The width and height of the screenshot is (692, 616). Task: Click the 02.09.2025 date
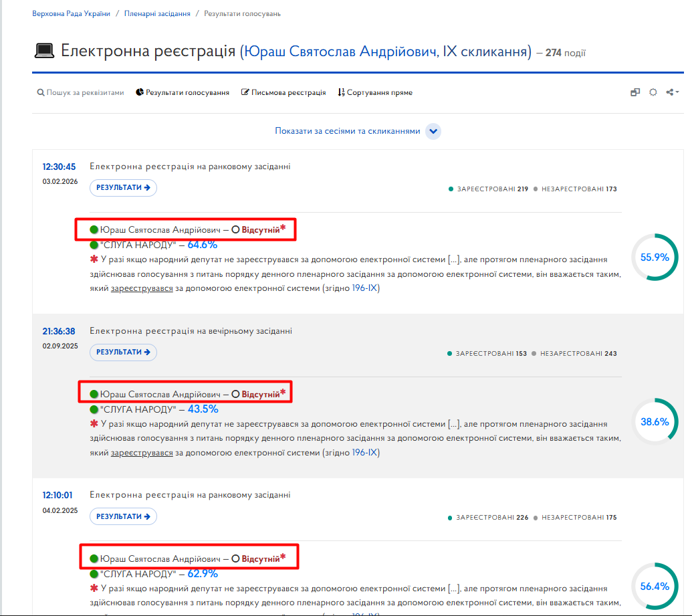pyautogui.click(x=60, y=346)
